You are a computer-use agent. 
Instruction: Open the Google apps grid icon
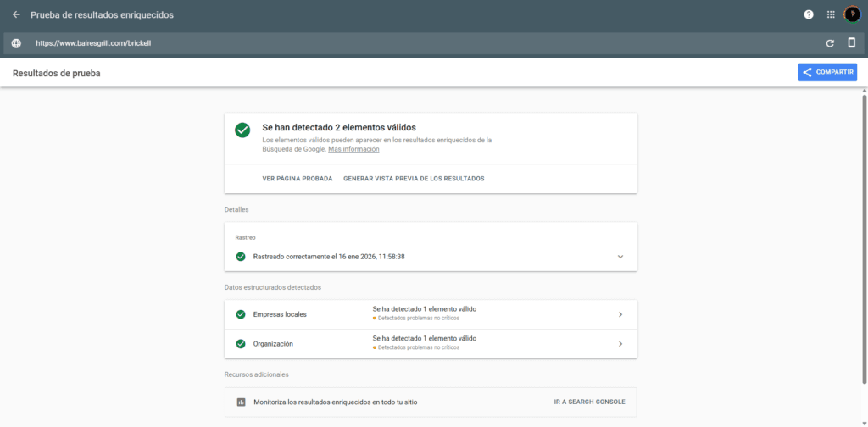[x=831, y=14]
